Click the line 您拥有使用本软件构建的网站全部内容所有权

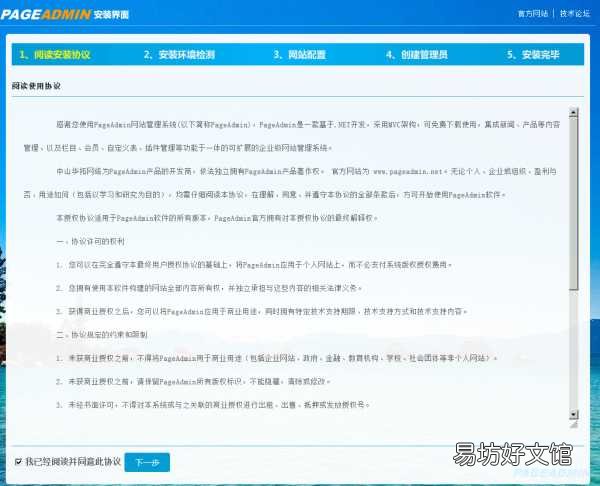(x=209, y=288)
